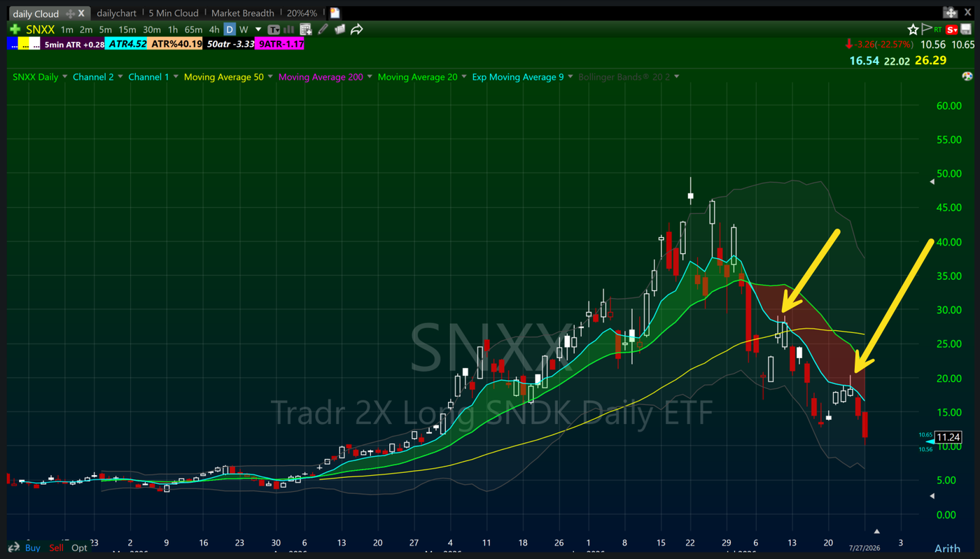Viewport: 980px width, 559px height.
Task: Add SNXX to favorites with star icon
Action: pyautogui.click(x=913, y=29)
